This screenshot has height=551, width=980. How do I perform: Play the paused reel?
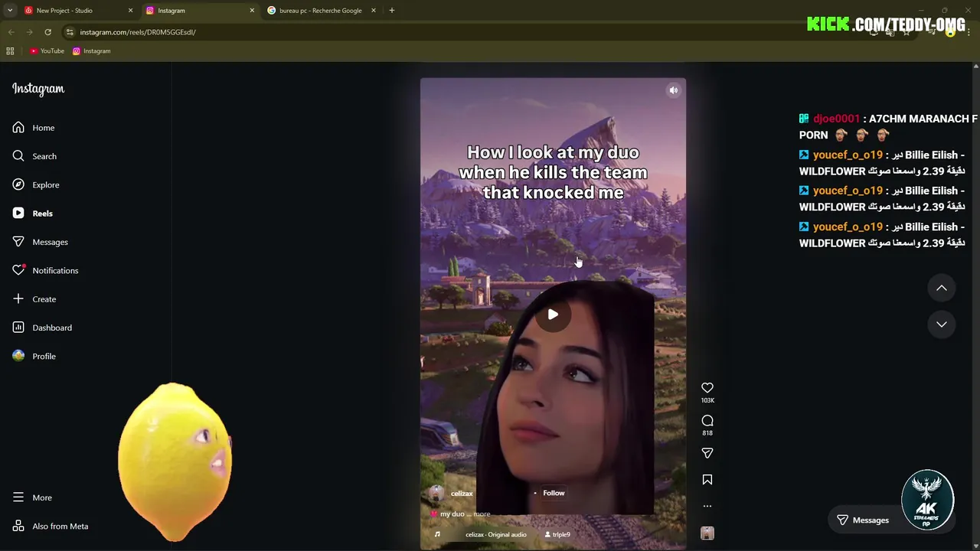(x=553, y=315)
